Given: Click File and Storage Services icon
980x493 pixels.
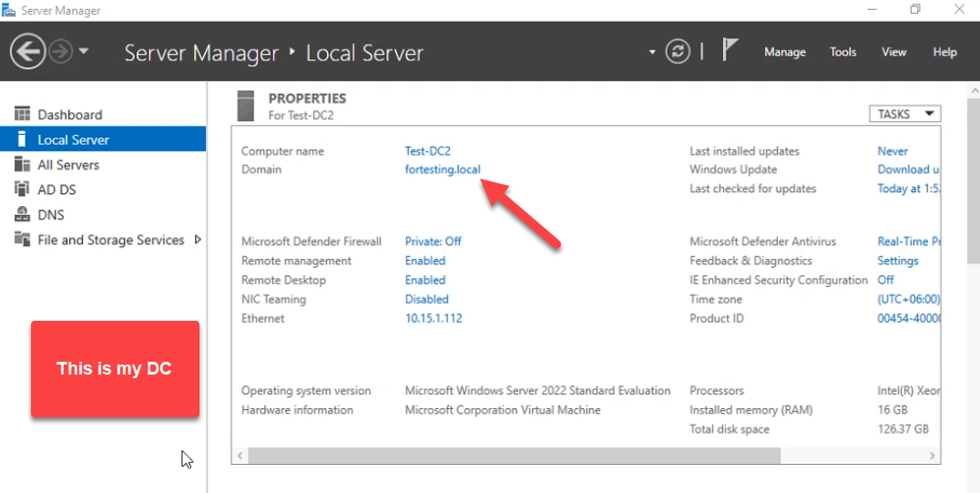Looking at the screenshot, I should 22,239.
